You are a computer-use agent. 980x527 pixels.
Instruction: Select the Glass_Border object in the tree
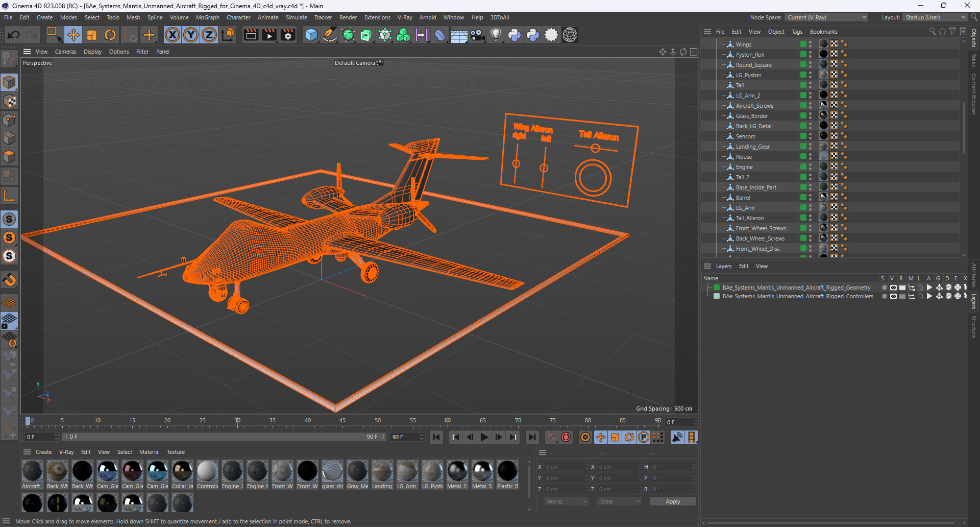click(751, 116)
